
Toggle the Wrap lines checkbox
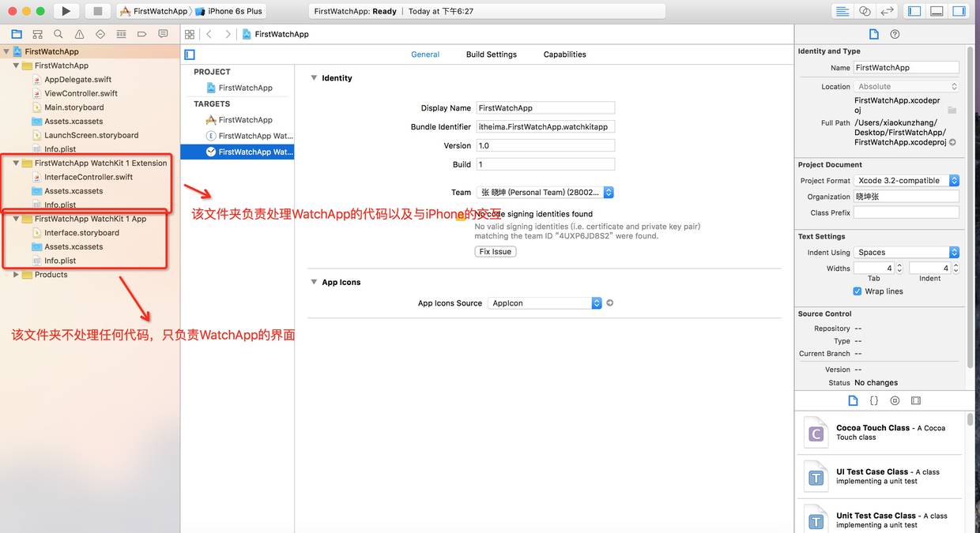857,291
